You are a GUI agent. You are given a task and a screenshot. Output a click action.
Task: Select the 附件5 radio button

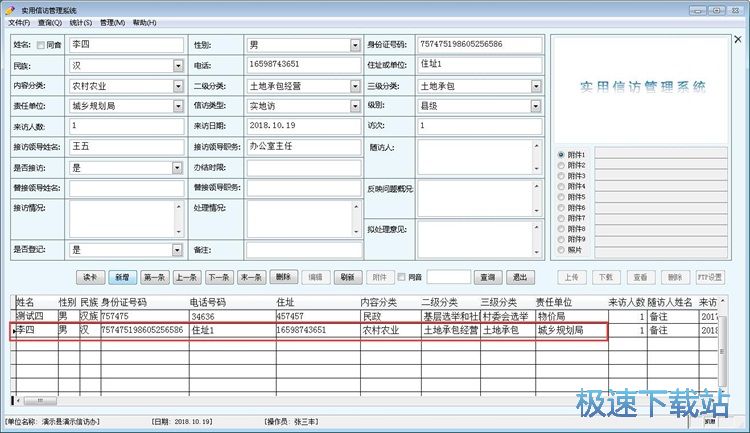click(x=561, y=197)
